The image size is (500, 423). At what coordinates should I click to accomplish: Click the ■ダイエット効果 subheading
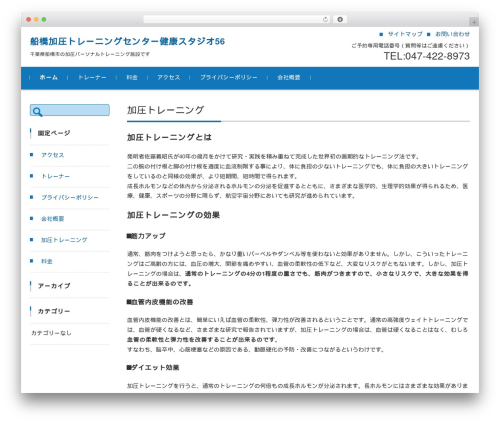pyautogui.click(x=153, y=368)
